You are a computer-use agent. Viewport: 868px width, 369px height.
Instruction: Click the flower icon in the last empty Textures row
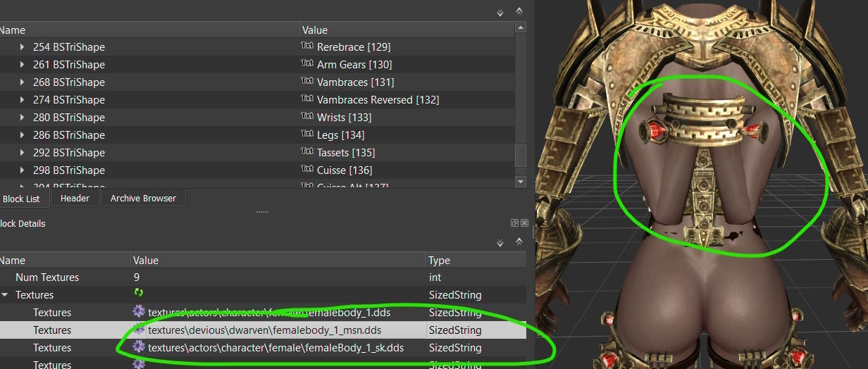(139, 363)
